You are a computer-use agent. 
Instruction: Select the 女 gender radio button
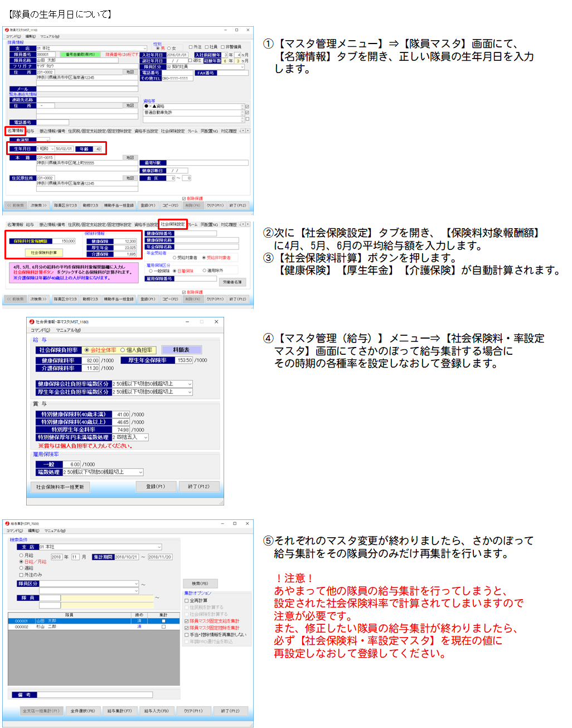pyautogui.click(x=169, y=49)
